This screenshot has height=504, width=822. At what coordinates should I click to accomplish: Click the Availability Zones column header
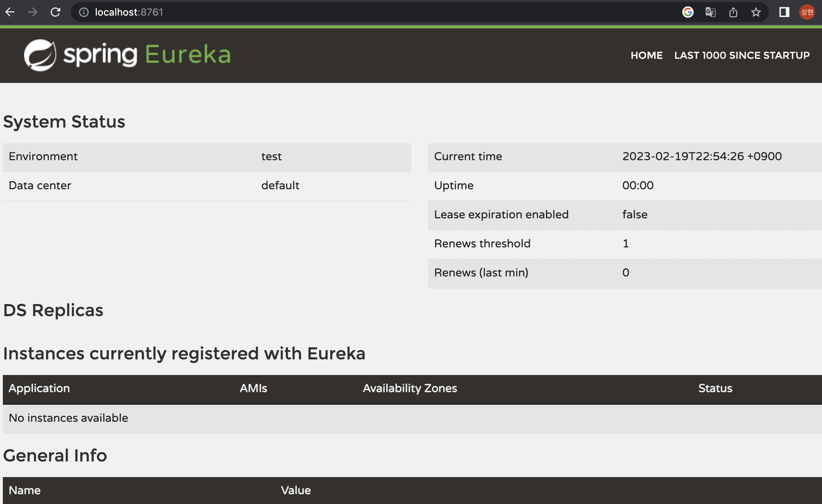[x=410, y=388]
